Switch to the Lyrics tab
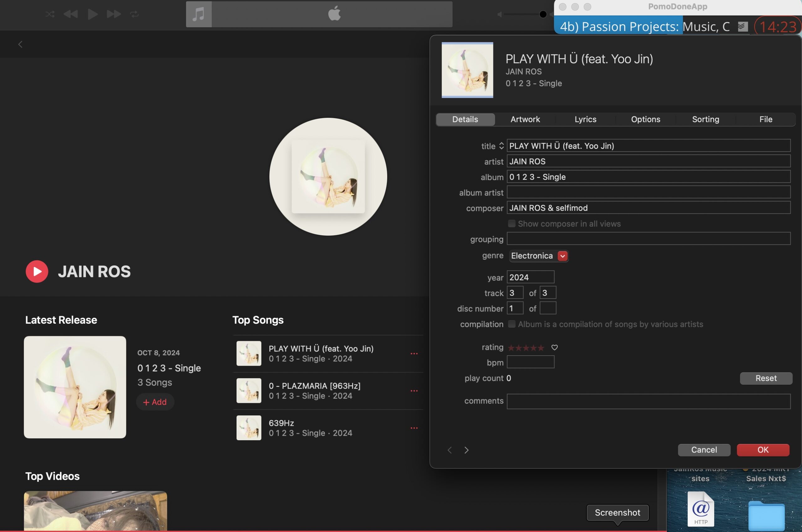The height and width of the screenshot is (532, 802). (x=585, y=119)
